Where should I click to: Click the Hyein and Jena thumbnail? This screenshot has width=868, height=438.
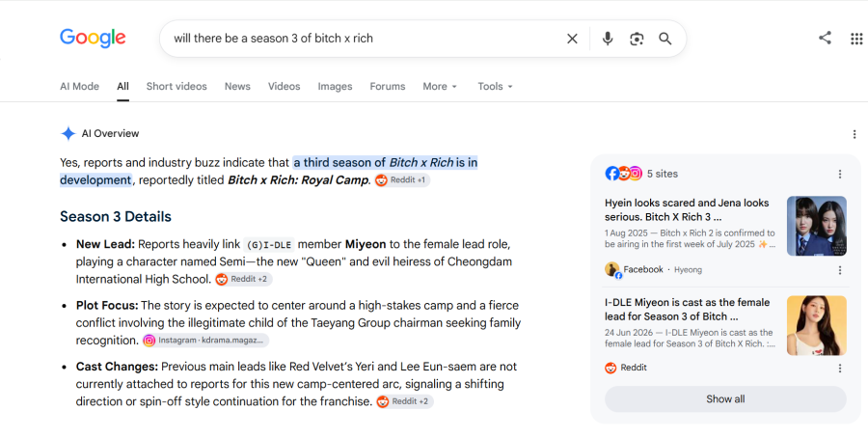pyautogui.click(x=817, y=226)
